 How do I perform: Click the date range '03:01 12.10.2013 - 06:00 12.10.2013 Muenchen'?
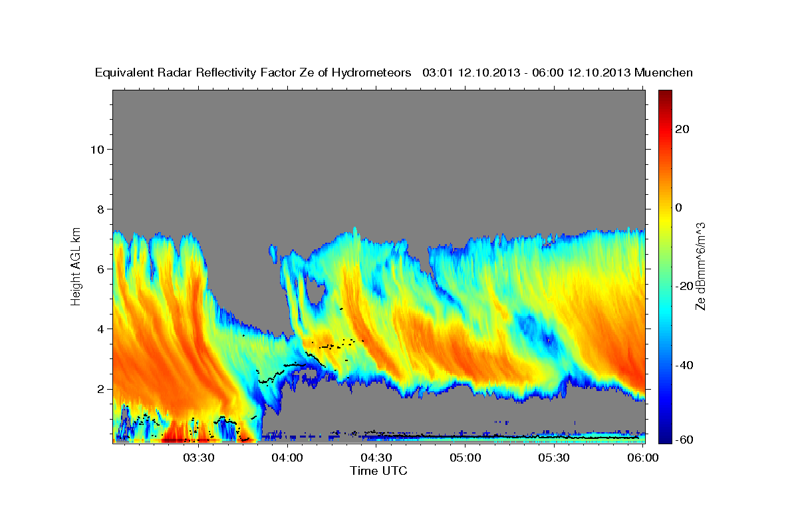tap(557, 72)
